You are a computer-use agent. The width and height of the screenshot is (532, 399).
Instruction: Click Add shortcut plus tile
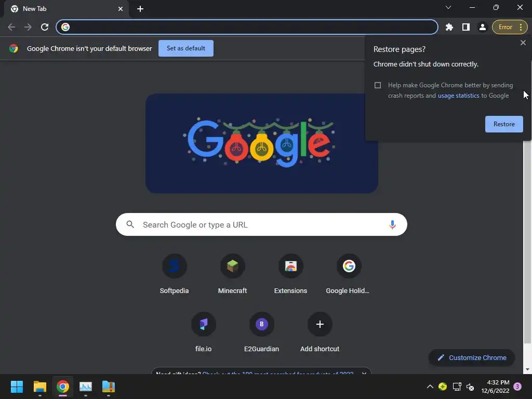(x=320, y=332)
